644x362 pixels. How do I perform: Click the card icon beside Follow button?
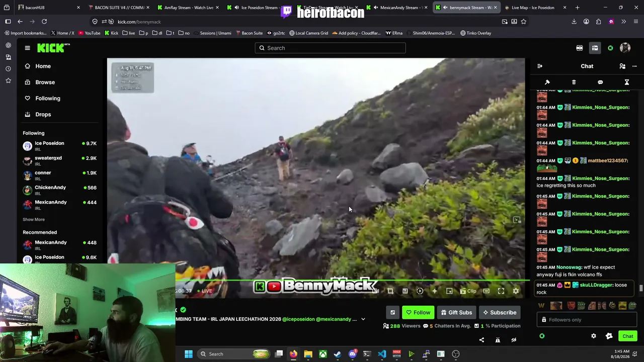pyautogui.click(x=393, y=313)
